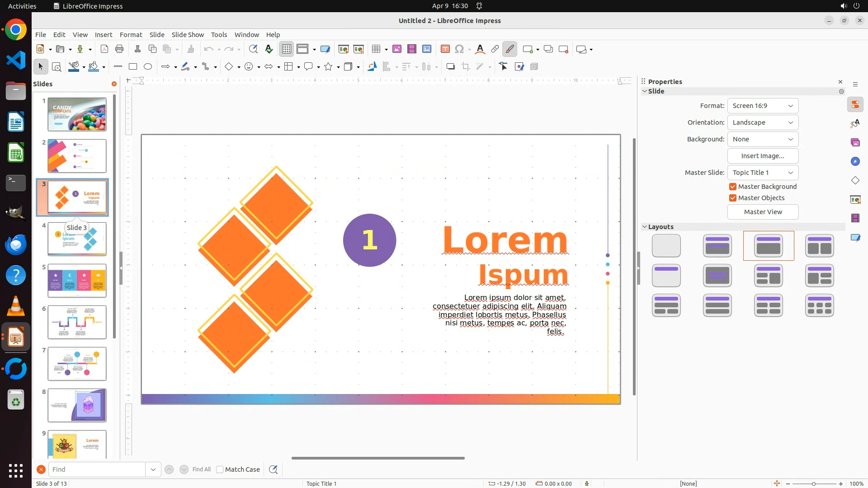Open the sidebar Navigator panel icon
Screen dimensions: 868x488
click(x=855, y=162)
